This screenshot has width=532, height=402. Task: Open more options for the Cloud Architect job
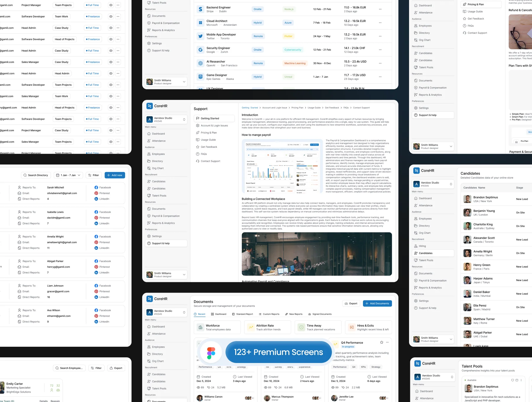pyautogui.click(x=380, y=23)
